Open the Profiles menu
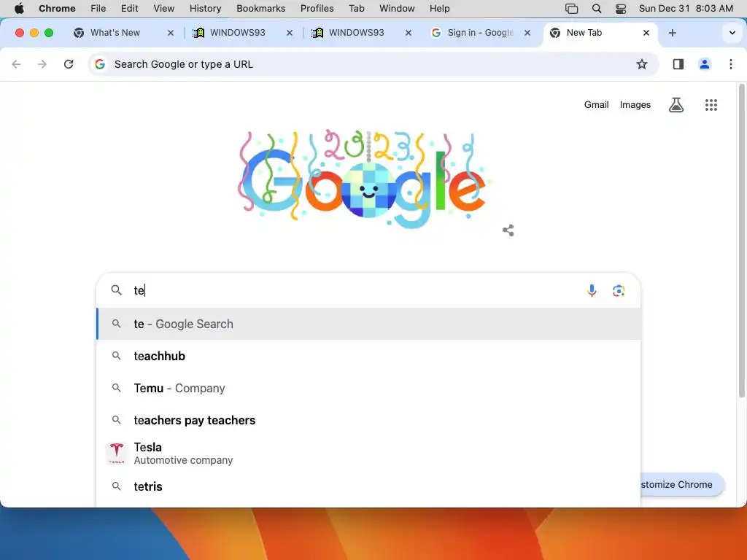Screen dimensions: 747x560 pos(317,9)
